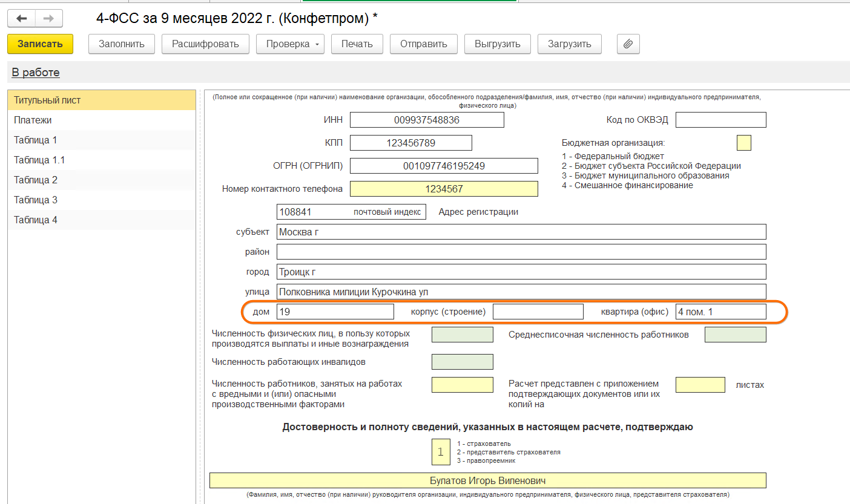The image size is (850, 504).
Task: Click the 1 - Федеральный бюджет text
Action: 613,156
